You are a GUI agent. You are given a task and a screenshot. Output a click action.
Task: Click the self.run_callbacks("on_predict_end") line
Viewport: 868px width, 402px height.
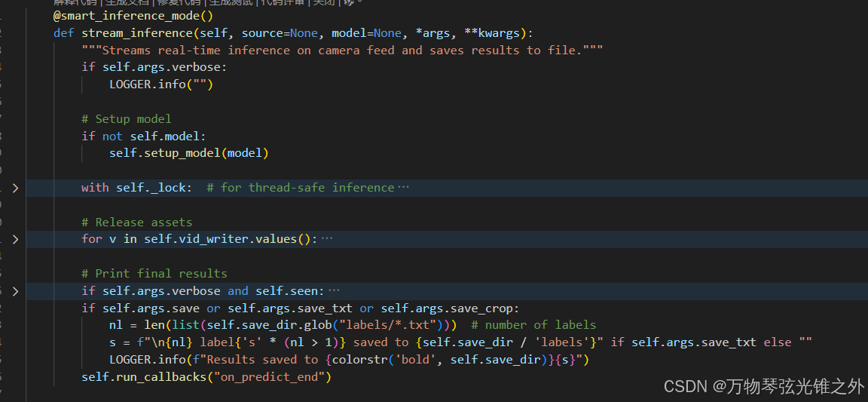coord(206,377)
